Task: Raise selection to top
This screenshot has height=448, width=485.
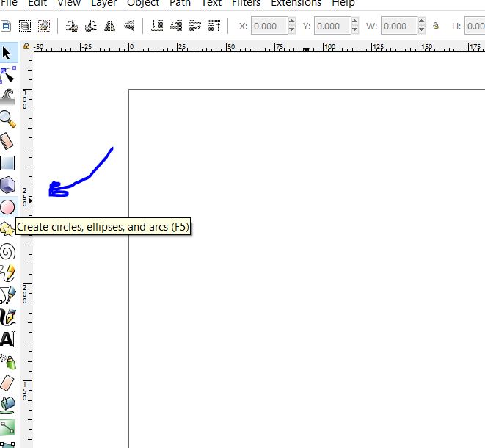Action: point(214,26)
